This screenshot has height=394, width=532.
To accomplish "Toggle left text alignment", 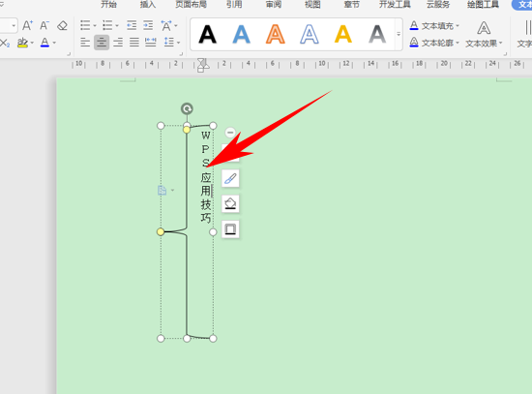I will (85, 43).
